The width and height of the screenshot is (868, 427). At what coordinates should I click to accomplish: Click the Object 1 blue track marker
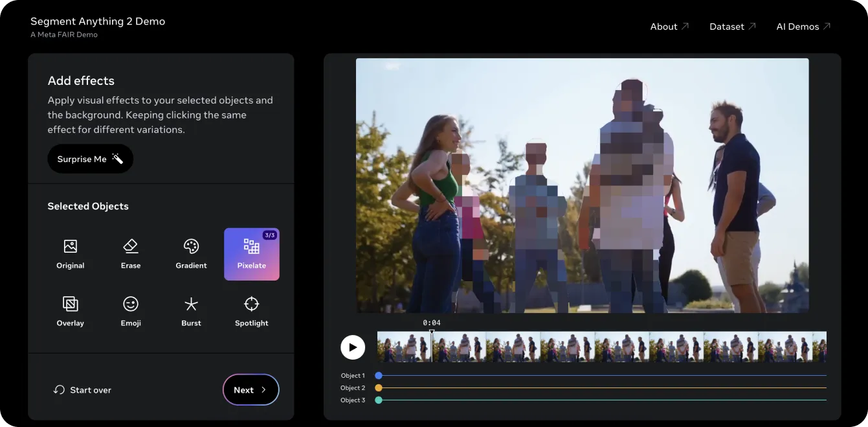coord(379,376)
